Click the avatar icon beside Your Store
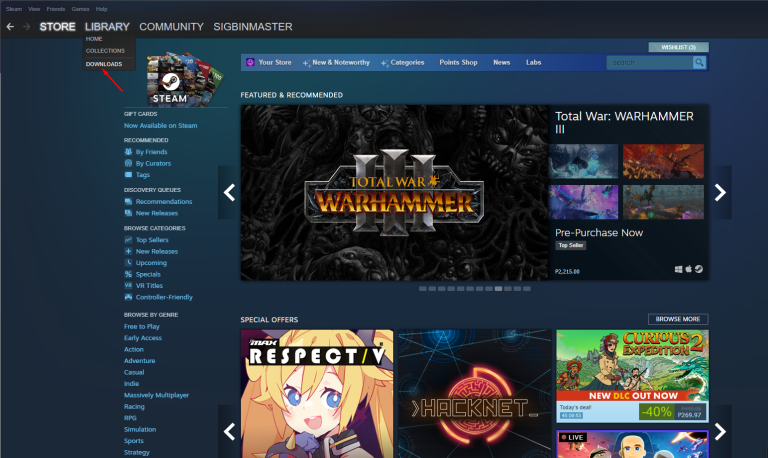This screenshot has height=458, width=768. [x=250, y=62]
